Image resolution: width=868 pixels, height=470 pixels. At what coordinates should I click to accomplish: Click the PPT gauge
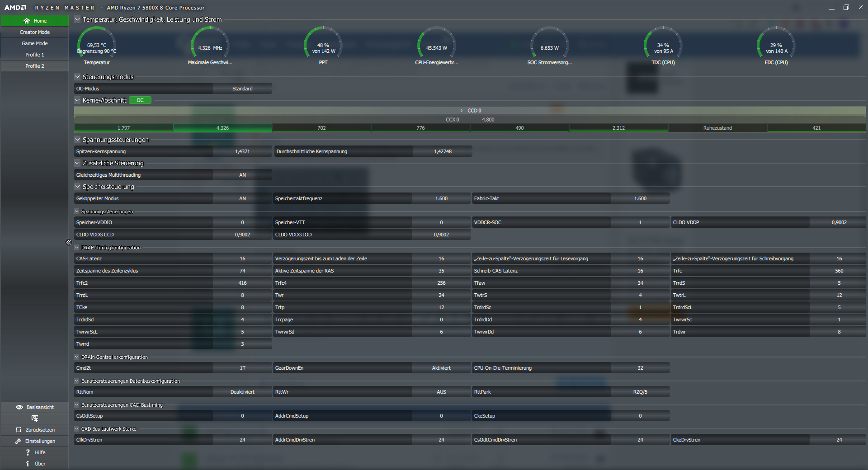[x=323, y=46]
